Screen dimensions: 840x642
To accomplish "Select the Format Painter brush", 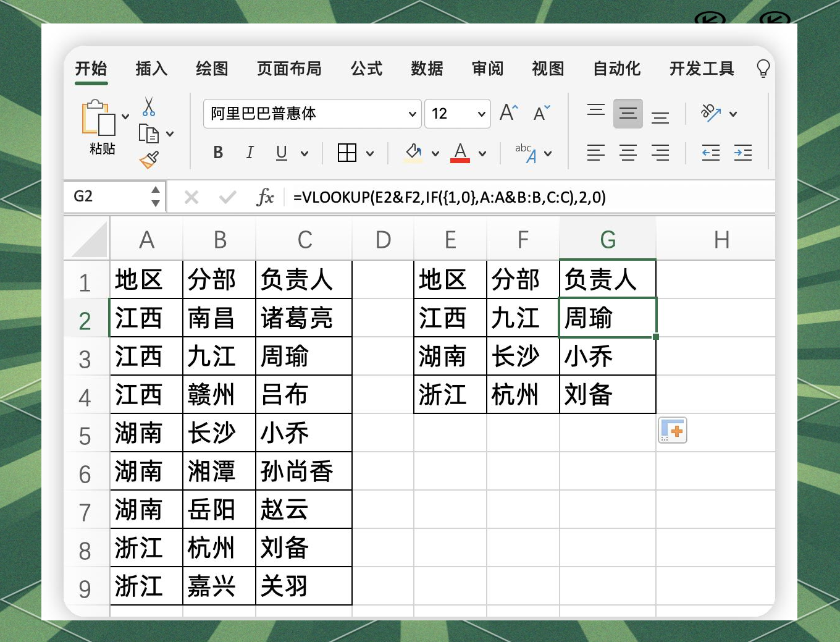I will point(149,160).
